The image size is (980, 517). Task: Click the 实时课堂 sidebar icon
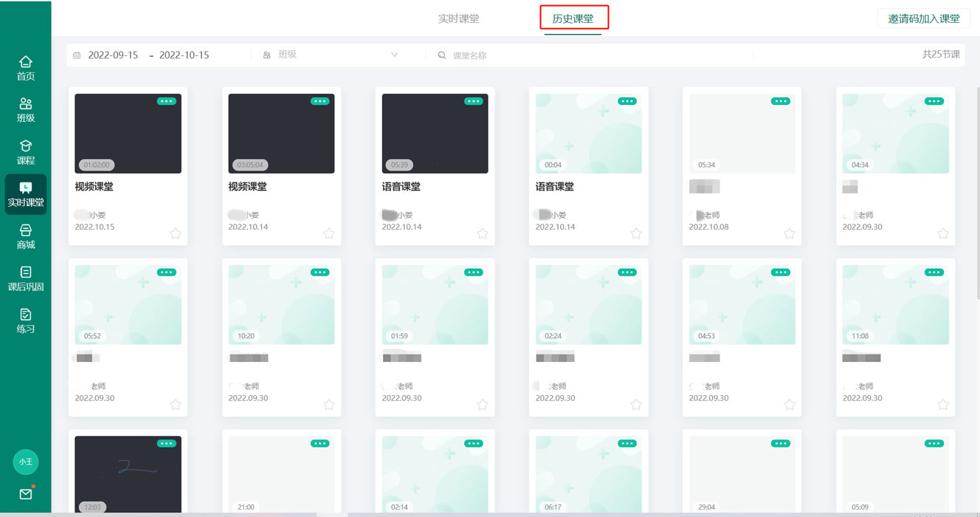click(26, 194)
